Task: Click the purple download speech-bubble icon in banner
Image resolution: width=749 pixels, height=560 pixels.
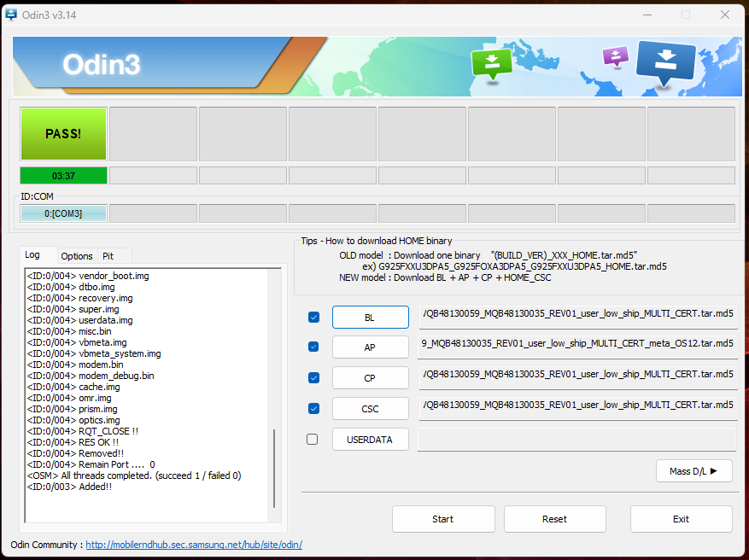Action: (616, 57)
